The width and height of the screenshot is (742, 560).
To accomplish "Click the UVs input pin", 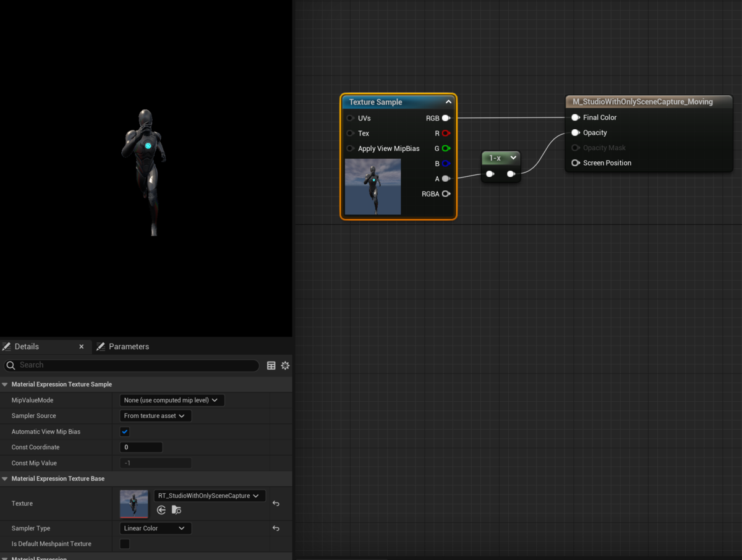I will point(351,118).
